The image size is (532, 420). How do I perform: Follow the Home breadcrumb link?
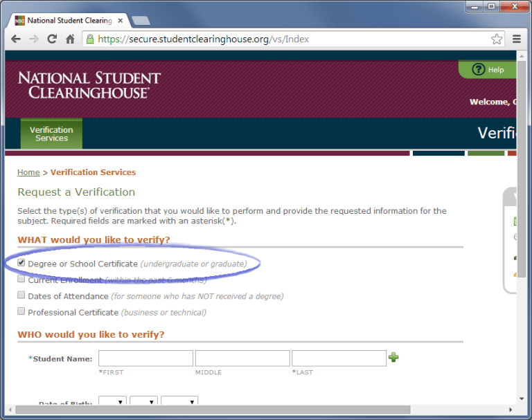(x=28, y=172)
